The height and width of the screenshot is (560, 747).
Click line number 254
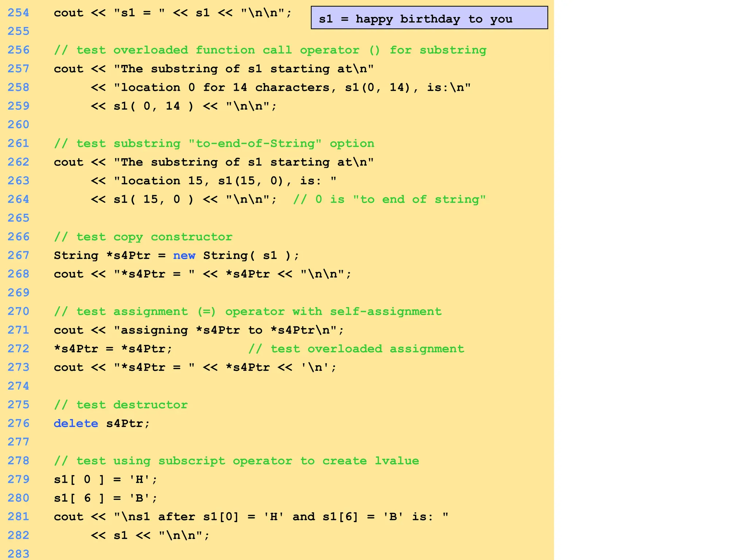point(18,13)
